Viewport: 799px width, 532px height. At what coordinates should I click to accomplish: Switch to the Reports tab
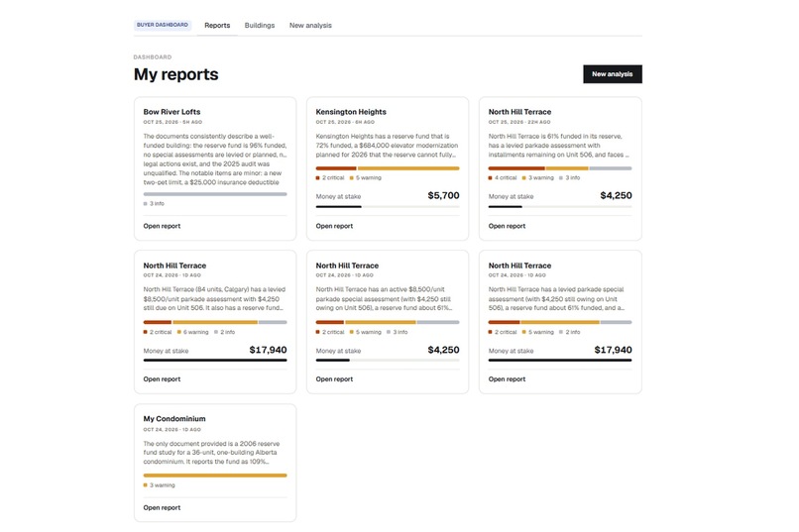pyautogui.click(x=217, y=26)
